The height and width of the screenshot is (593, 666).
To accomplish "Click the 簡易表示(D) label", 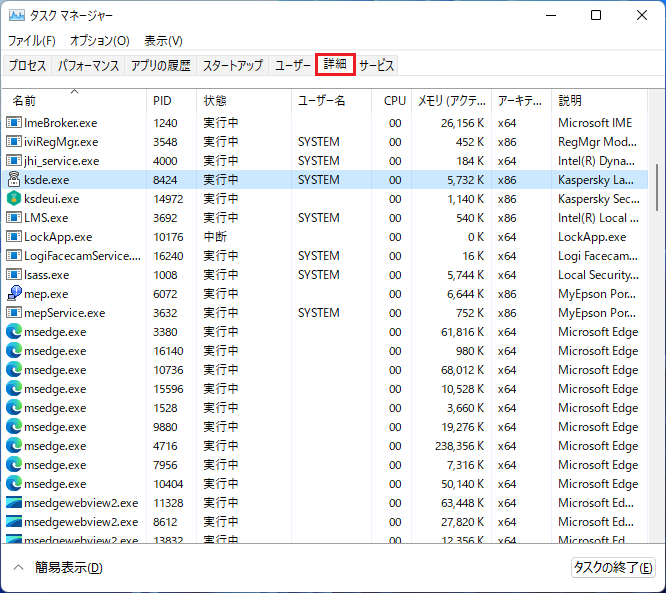I will pos(69,568).
